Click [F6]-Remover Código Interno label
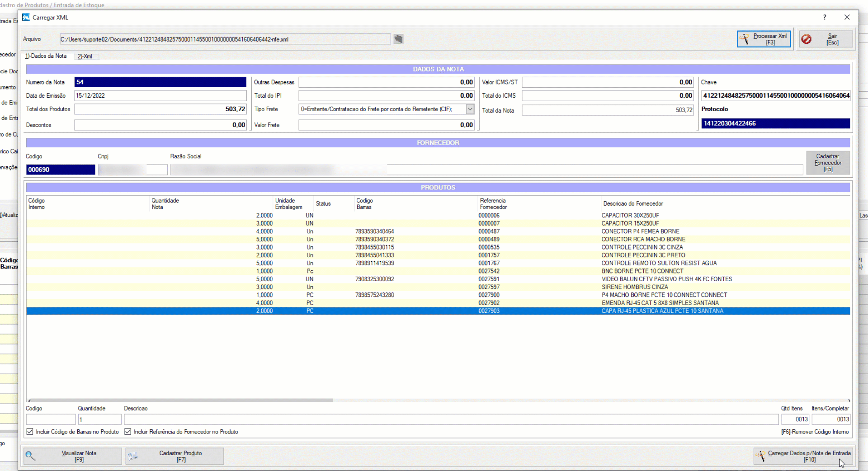868x471 pixels. click(815, 432)
